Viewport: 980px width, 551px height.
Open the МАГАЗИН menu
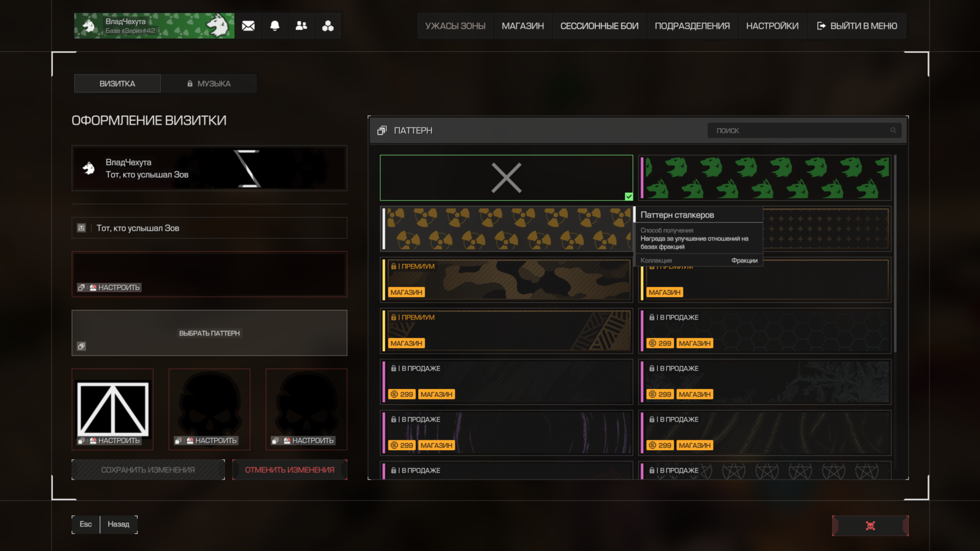(x=523, y=26)
